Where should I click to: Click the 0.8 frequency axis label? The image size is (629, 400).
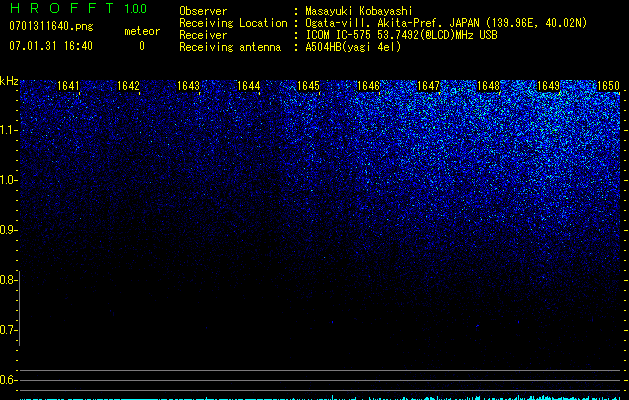point(8,280)
